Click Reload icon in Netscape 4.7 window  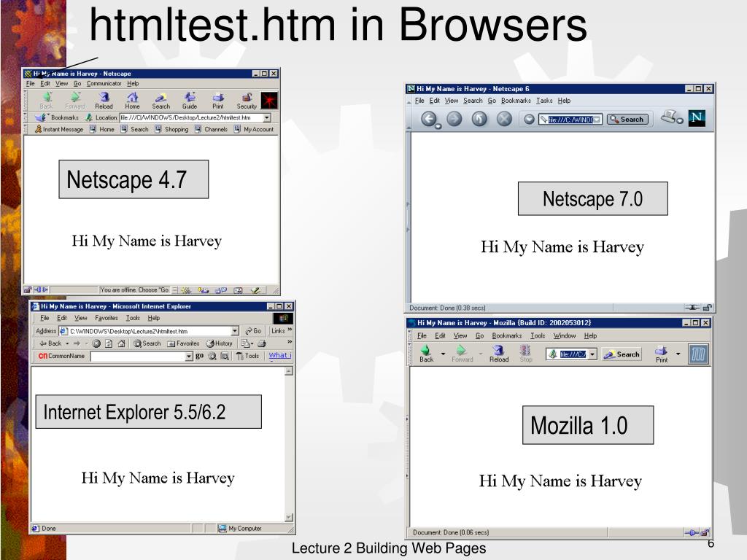[x=104, y=101]
